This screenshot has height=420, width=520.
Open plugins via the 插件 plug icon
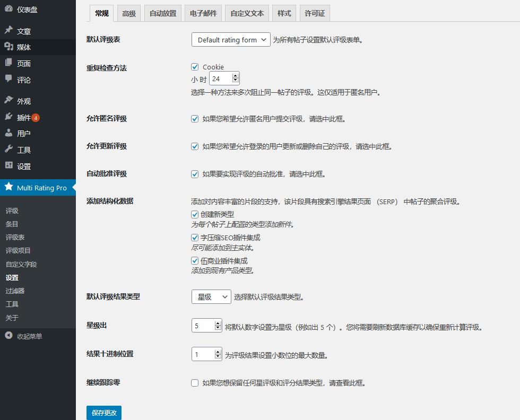(x=8, y=117)
